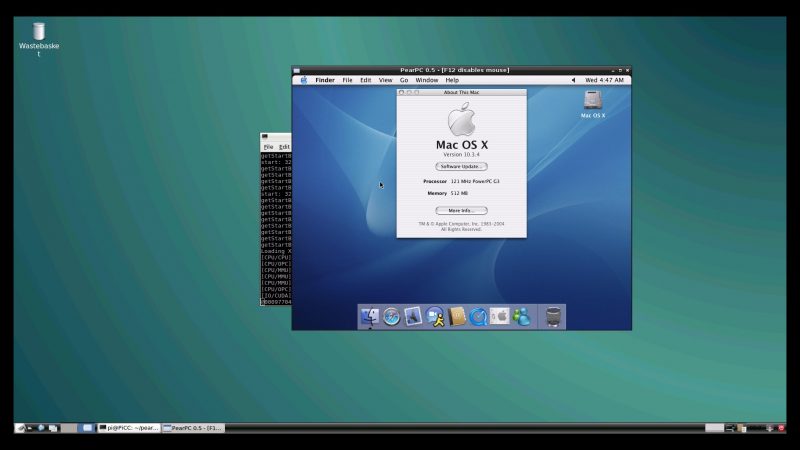The width and height of the screenshot is (800, 450).
Task: Switch to the highlighted workspace in the pager
Action: [87, 428]
